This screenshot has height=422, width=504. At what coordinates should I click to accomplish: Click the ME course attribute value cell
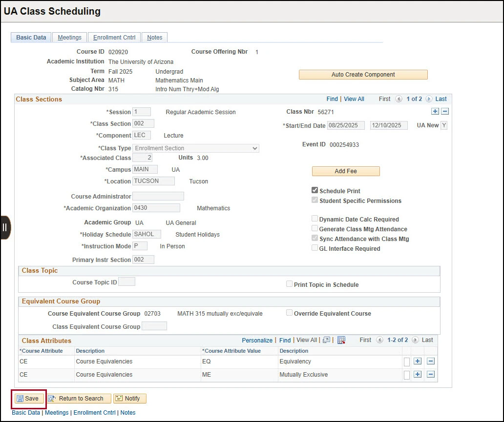239,375
